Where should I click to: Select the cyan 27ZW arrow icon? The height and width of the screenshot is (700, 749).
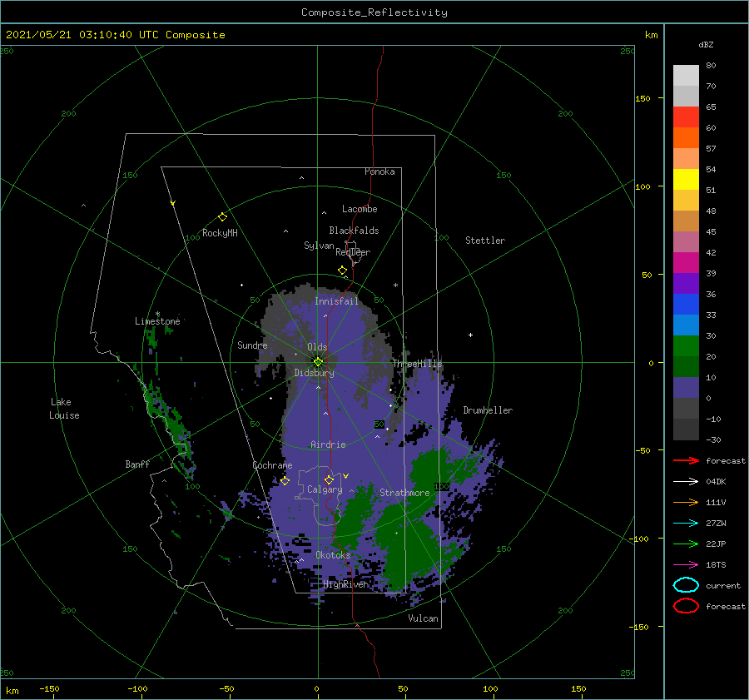(x=686, y=524)
